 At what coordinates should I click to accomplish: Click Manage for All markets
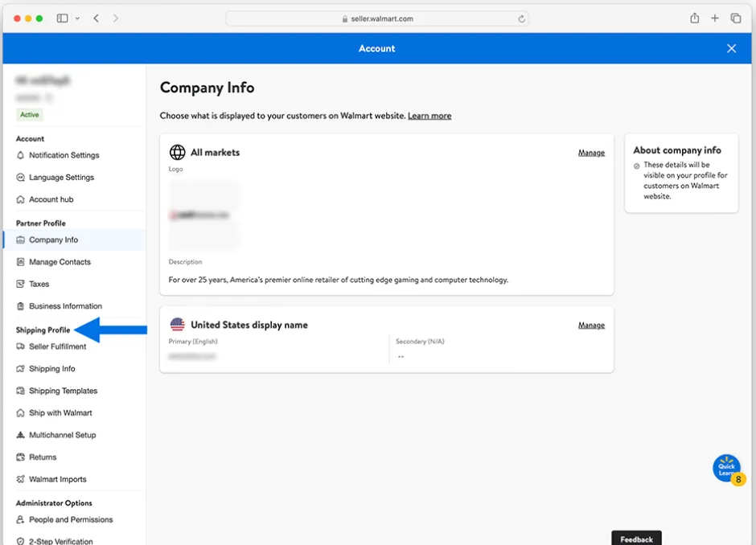click(x=591, y=153)
